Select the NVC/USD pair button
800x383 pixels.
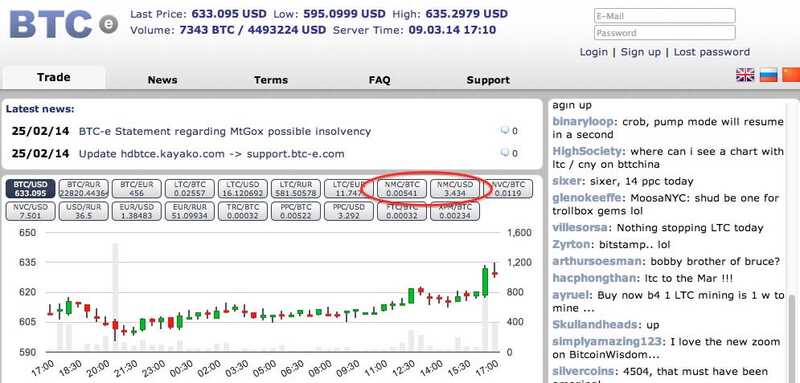pyautogui.click(x=31, y=211)
